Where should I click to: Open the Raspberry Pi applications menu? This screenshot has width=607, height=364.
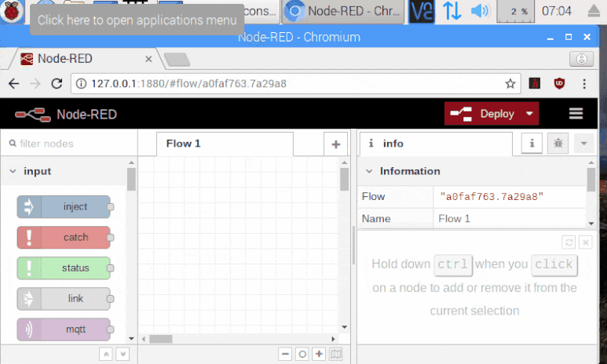pos(12,11)
